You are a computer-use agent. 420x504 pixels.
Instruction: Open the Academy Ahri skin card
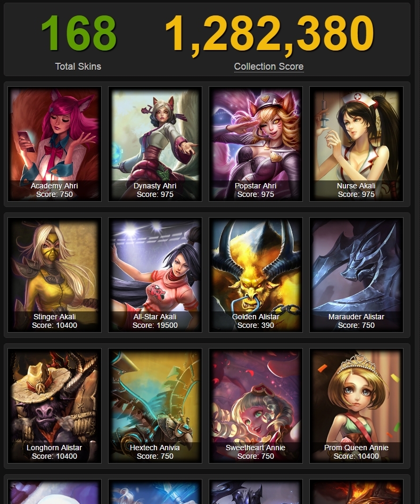54,144
